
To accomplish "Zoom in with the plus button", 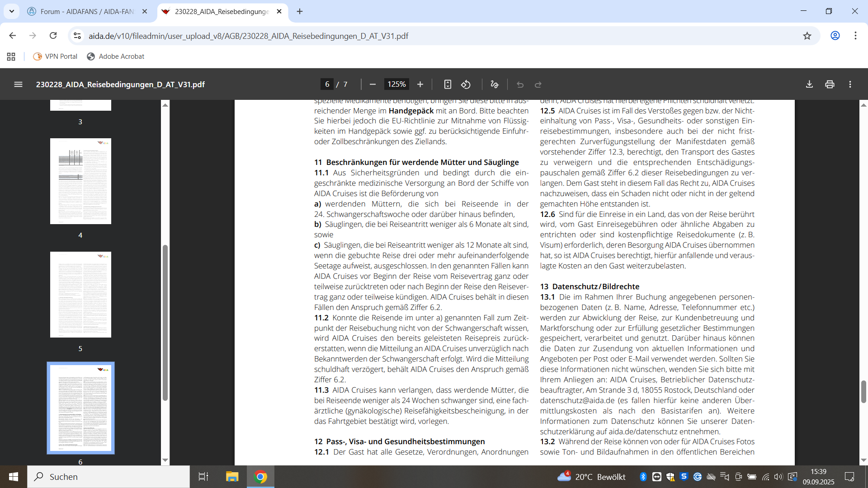I will click(x=420, y=84).
